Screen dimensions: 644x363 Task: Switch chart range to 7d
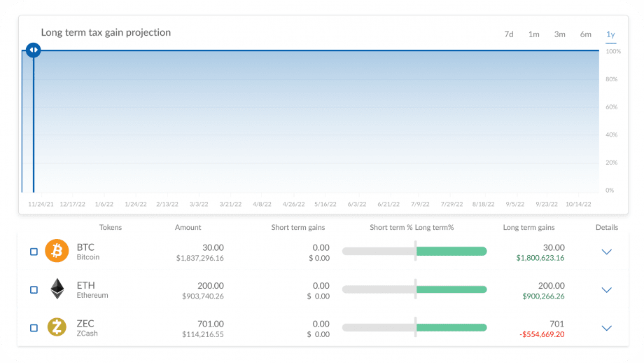[509, 34]
